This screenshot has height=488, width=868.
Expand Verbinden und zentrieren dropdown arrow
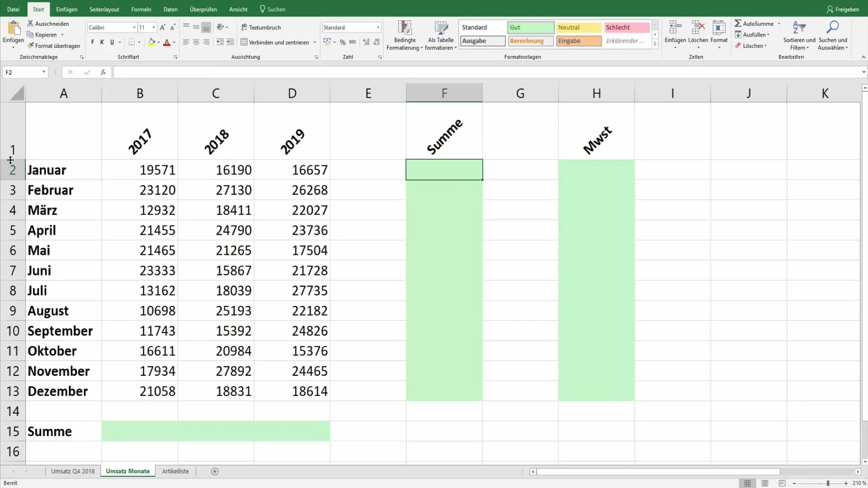click(x=315, y=42)
